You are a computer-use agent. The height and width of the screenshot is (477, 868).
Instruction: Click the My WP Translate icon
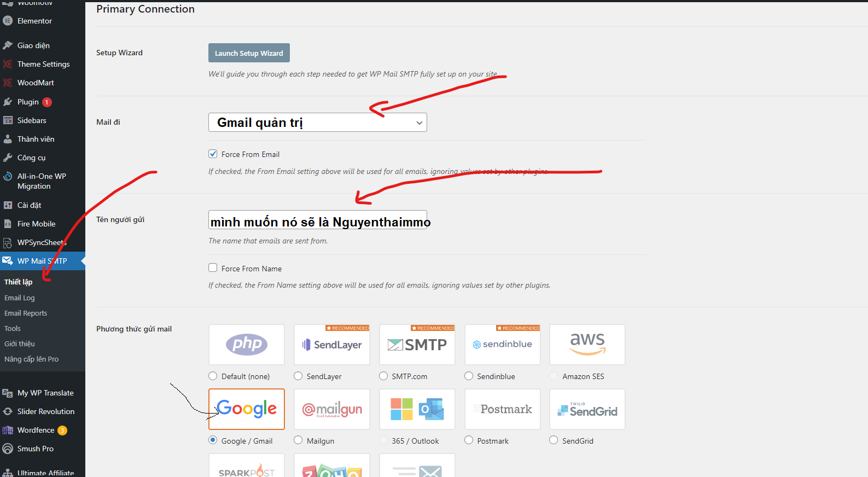(8, 393)
